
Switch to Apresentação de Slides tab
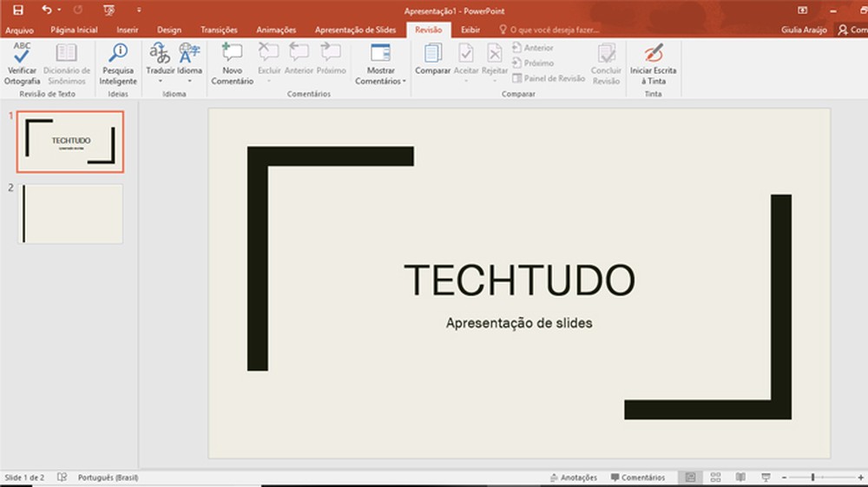[355, 30]
